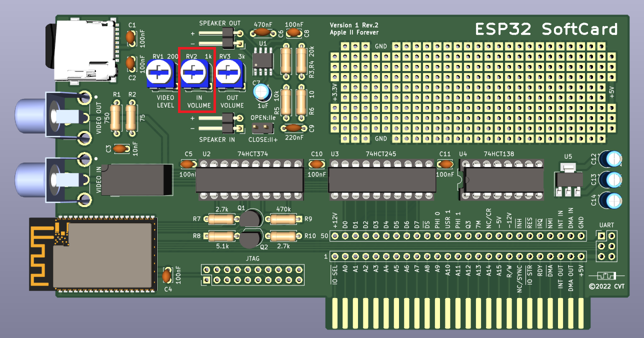Select the VIDEO IN RCA jack
This screenshot has width=644, height=338.
pos(52,179)
